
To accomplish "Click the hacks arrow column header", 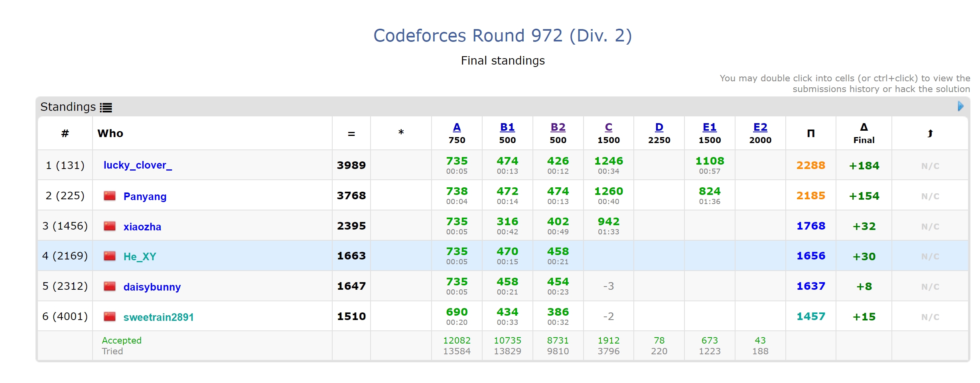I will [x=930, y=133].
